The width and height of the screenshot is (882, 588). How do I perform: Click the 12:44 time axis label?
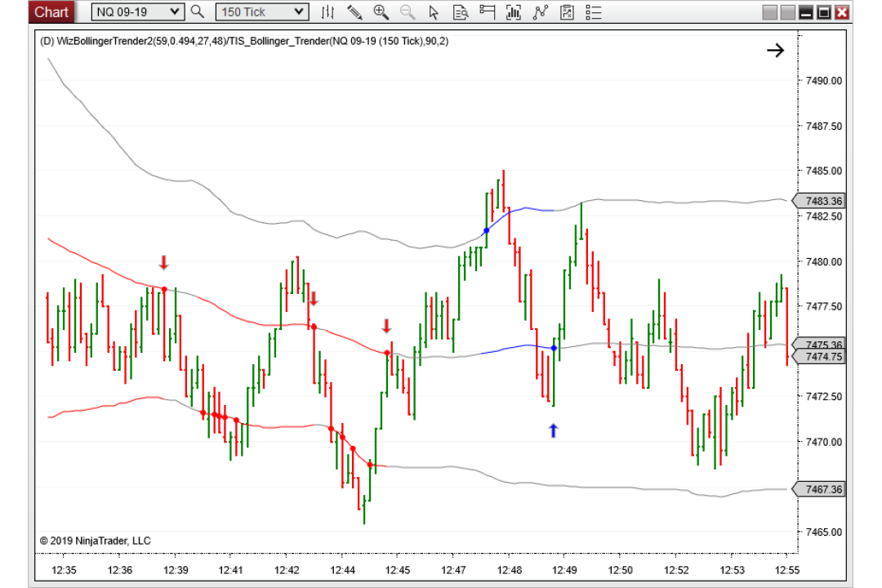342,570
